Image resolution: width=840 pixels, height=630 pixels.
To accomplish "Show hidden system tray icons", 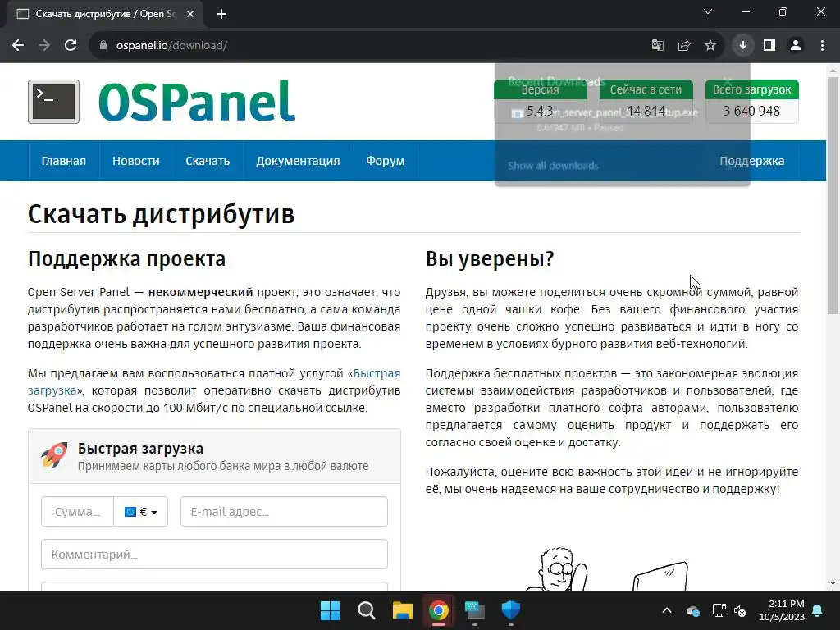I will pyautogui.click(x=666, y=610).
